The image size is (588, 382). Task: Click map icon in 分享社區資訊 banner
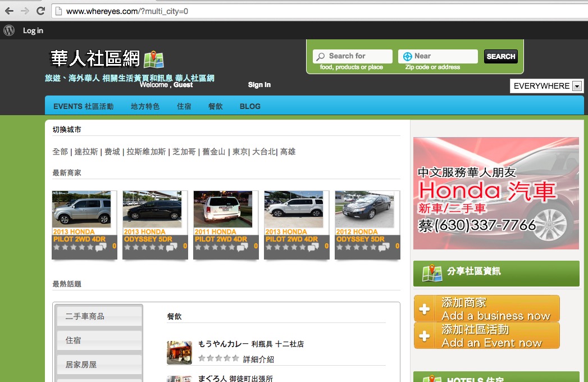[x=432, y=273]
